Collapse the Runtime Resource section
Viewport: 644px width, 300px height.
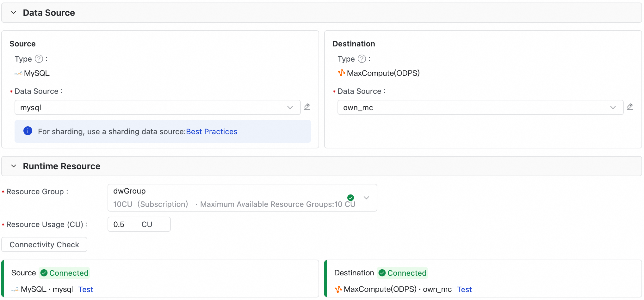(14, 166)
